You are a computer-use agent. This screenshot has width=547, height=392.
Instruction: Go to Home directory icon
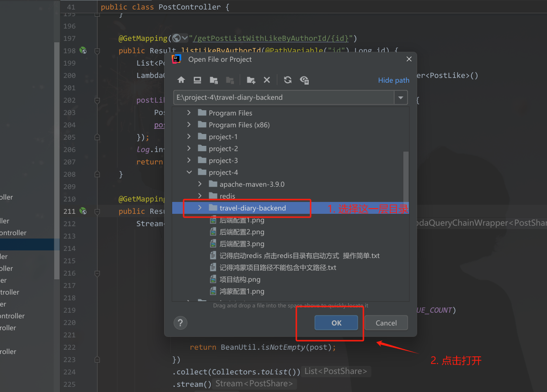[x=181, y=80]
